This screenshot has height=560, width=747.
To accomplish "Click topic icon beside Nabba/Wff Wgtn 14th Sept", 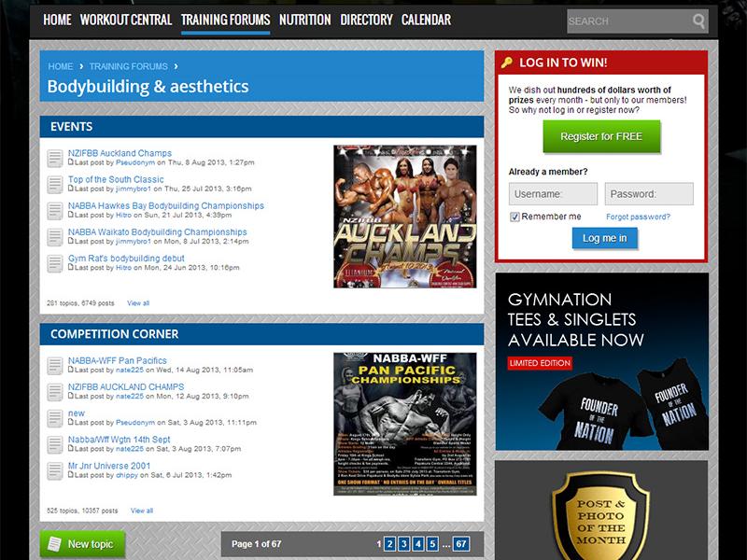I will (x=55, y=443).
